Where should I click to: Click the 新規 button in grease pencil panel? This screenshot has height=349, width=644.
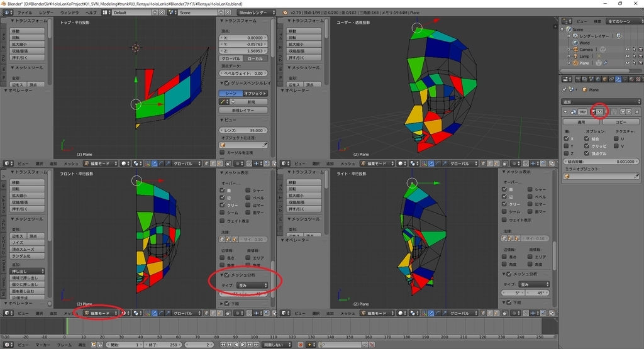coord(252,102)
